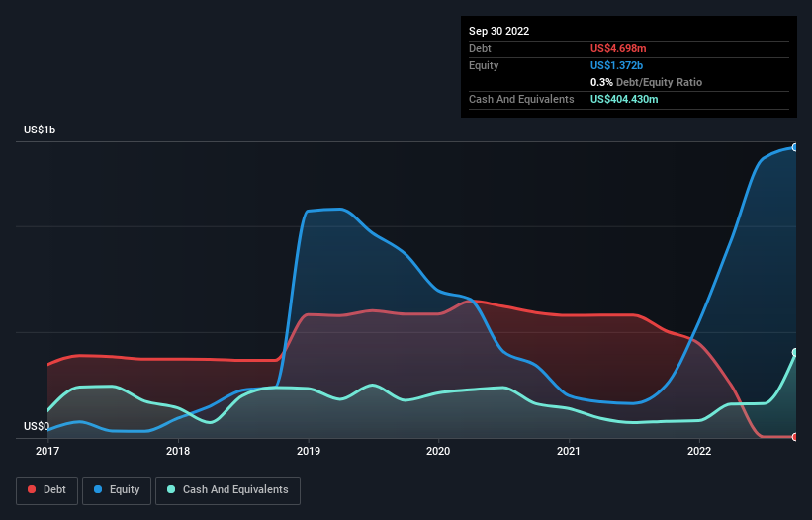Click the 0.3% Debt/Equity Ratio text
The width and height of the screenshot is (812, 520).
(x=646, y=82)
